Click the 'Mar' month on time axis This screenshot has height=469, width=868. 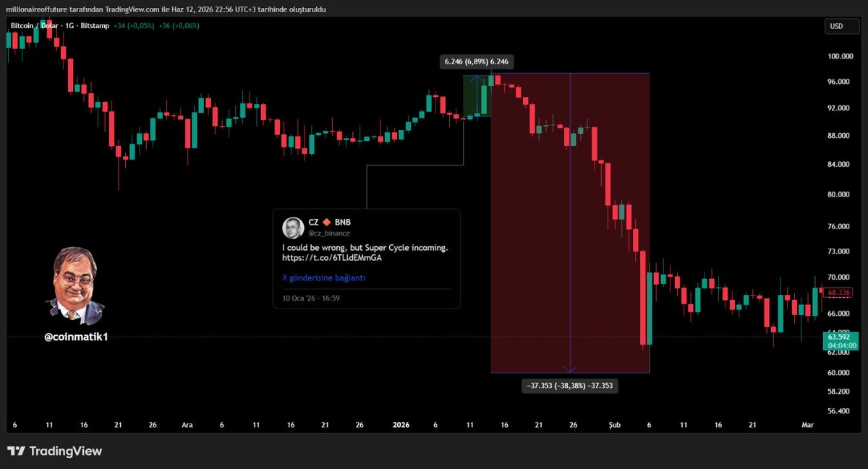(x=807, y=425)
